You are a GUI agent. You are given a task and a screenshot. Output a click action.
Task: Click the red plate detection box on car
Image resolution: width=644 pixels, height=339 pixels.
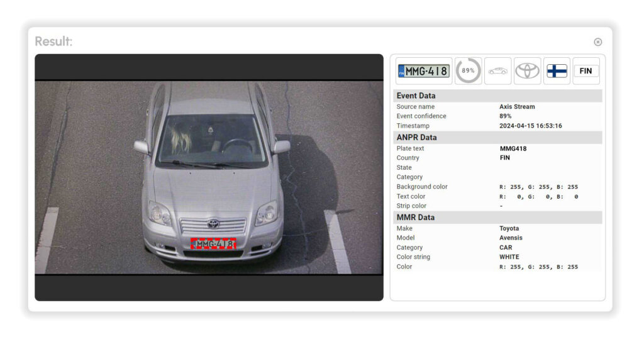(x=213, y=243)
